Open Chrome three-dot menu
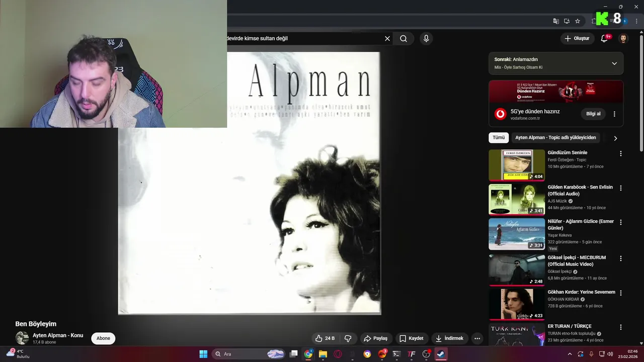644x362 pixels. (637, 21)
